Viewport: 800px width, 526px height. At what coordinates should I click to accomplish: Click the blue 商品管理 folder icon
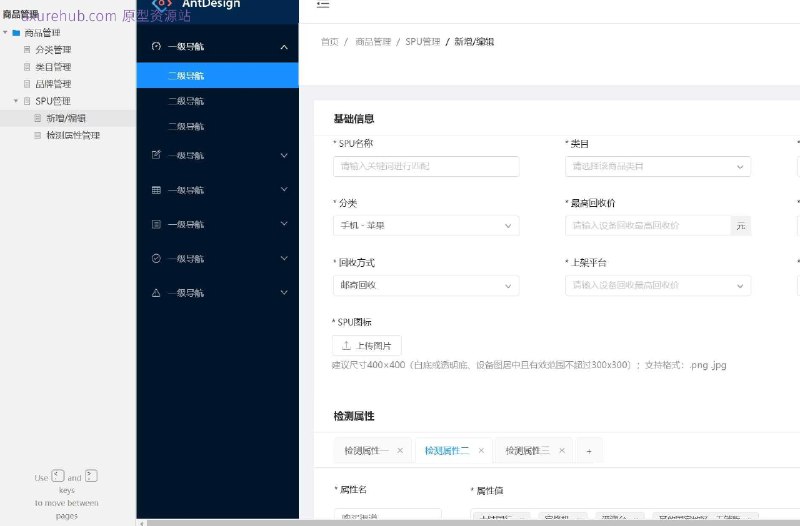16,33
